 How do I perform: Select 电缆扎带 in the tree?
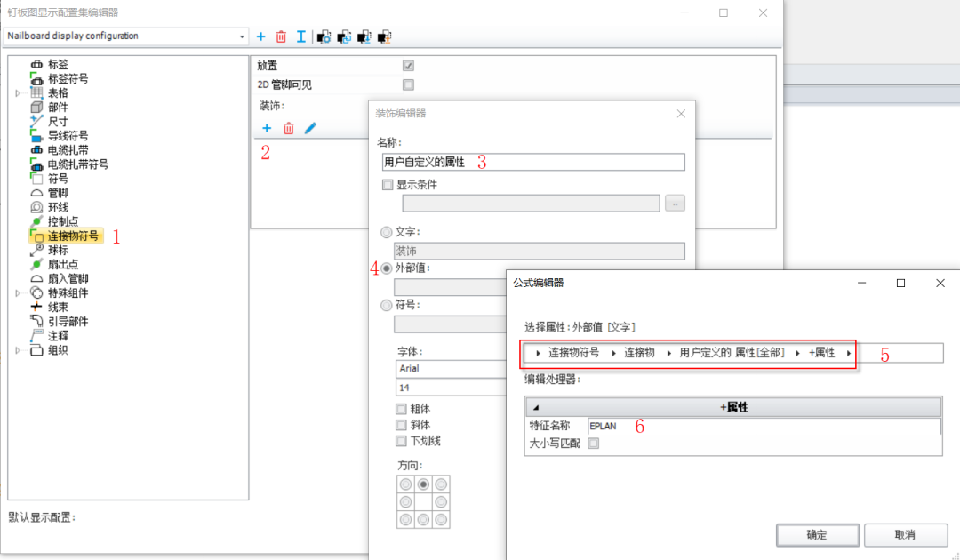click(68, 150)
